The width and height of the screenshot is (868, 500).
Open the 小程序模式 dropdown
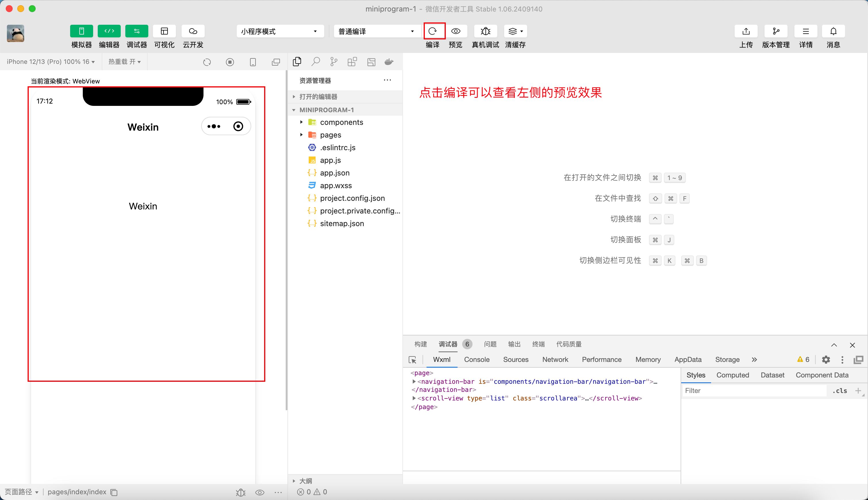coord(280,31)
